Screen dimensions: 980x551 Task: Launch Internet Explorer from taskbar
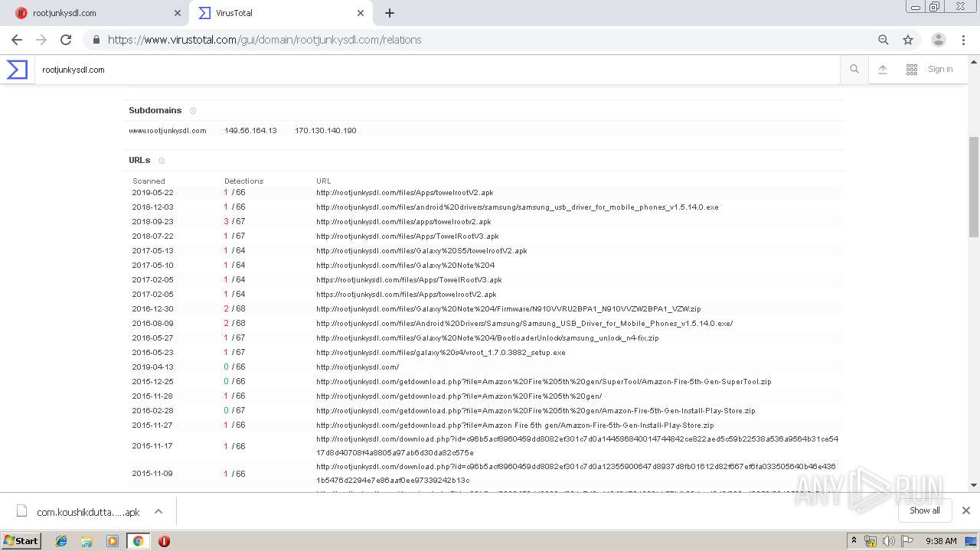[61, 541]
